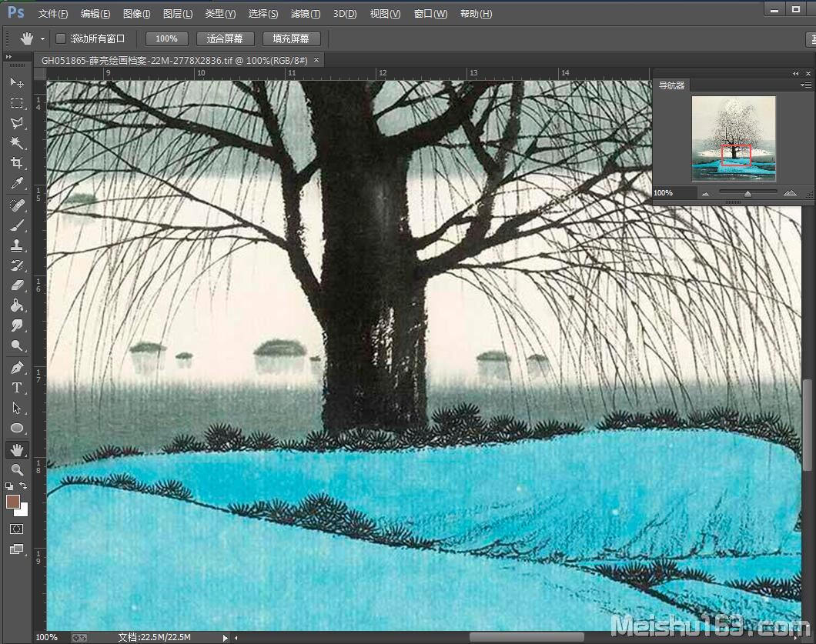
Task: Select the Clone Stamp tool
Action: [17, 245]
